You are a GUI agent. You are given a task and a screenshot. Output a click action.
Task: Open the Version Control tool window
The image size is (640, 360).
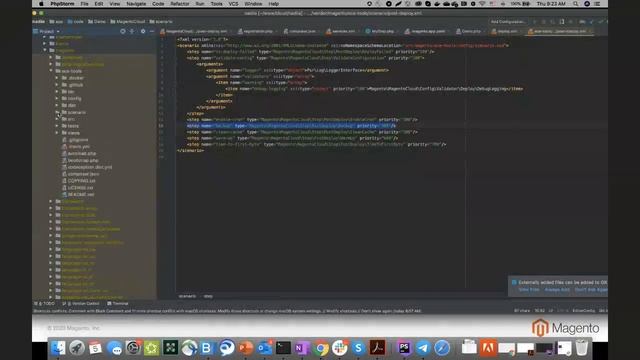(x=81, y=304)
